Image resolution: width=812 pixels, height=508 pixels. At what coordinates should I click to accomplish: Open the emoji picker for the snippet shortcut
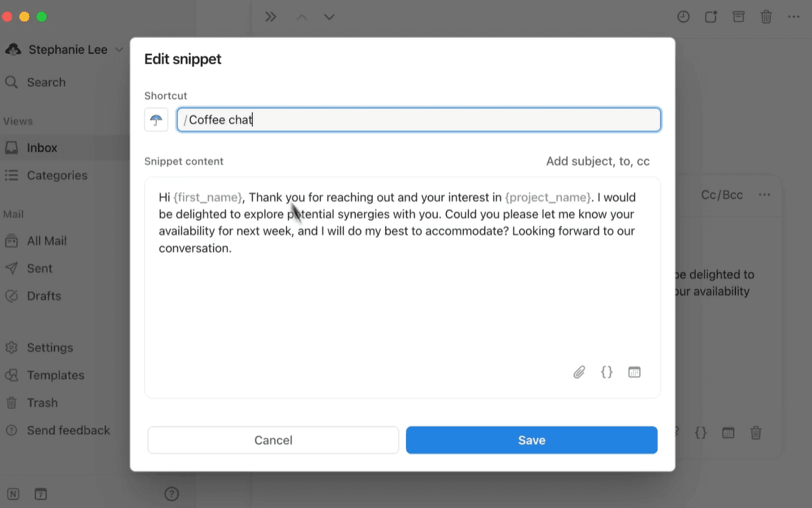(156, 119)
